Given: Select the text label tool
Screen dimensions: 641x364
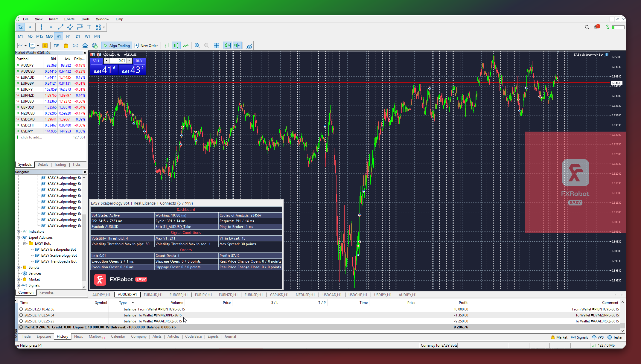Looking at the screenshot, I should [x=89, y=27].
